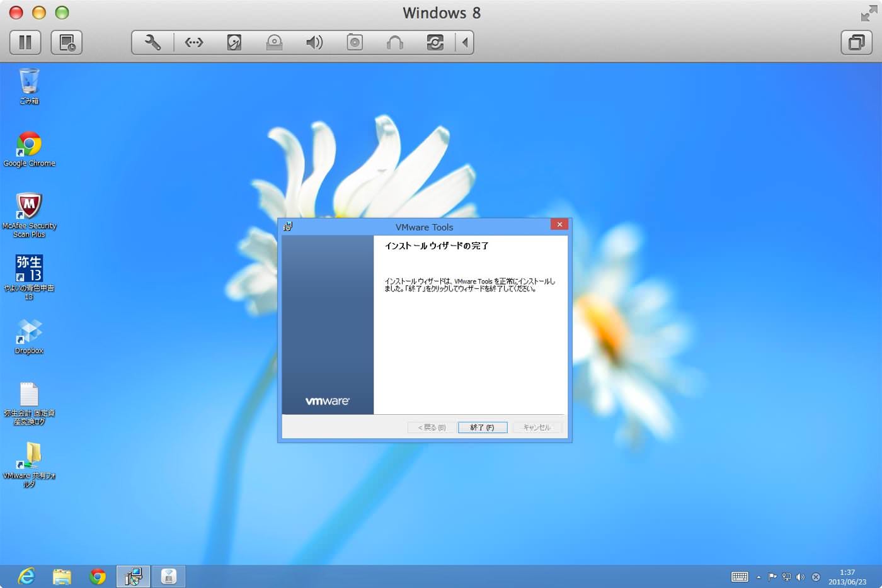The width and height of the screenshot is (882, 588).
Task: Click the headphones icon in toolbar
Action: point(395,42)
